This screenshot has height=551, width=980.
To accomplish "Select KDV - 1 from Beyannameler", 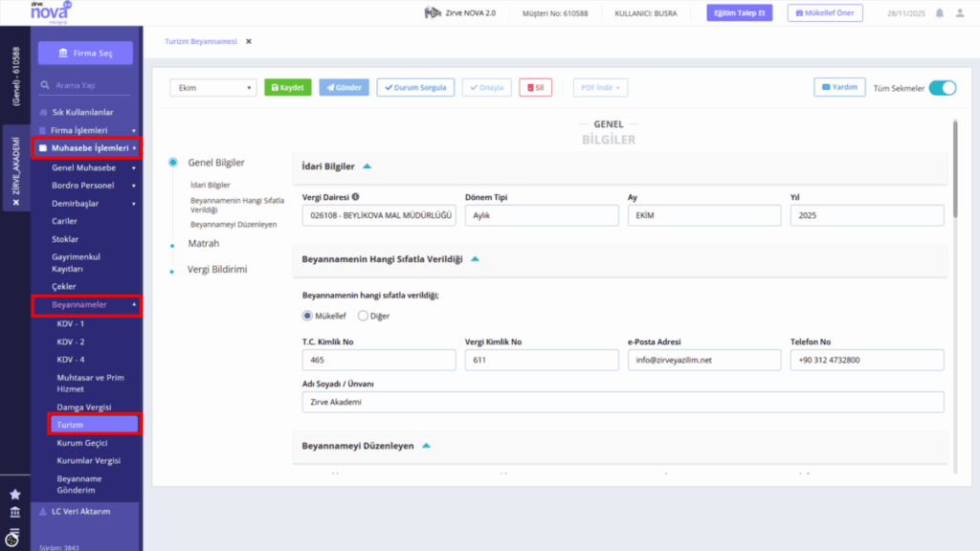I will 71,324.
